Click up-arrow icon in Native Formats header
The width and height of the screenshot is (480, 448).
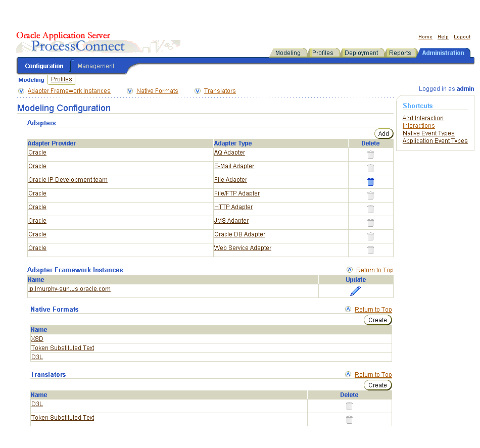click(348, 309)
